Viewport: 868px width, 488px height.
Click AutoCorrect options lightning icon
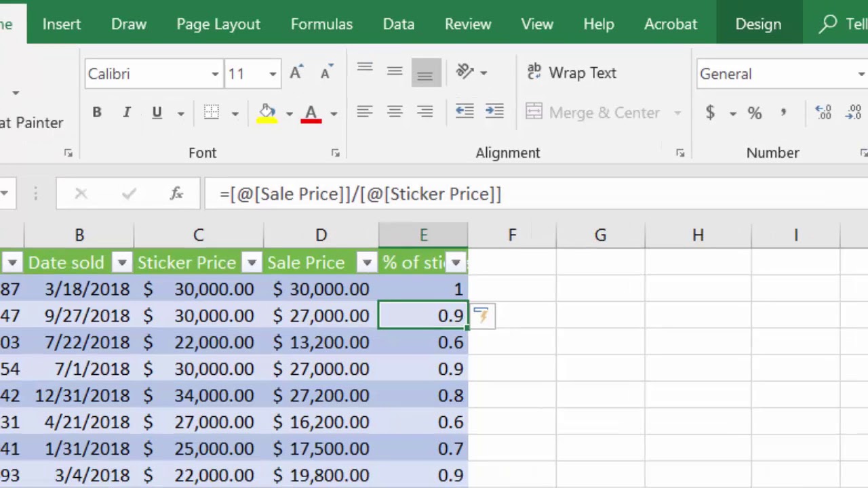pyautogui.click(x=481, y=315)
